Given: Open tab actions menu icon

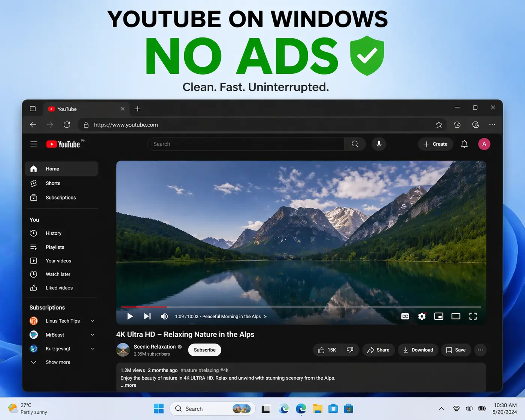Looking at the screenshot, I should (x=33, y=109).
